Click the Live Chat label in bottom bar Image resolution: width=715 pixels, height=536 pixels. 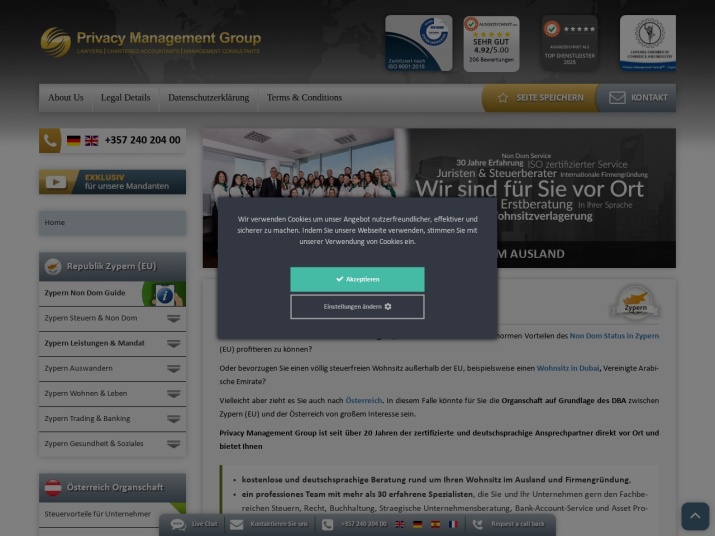204,524
